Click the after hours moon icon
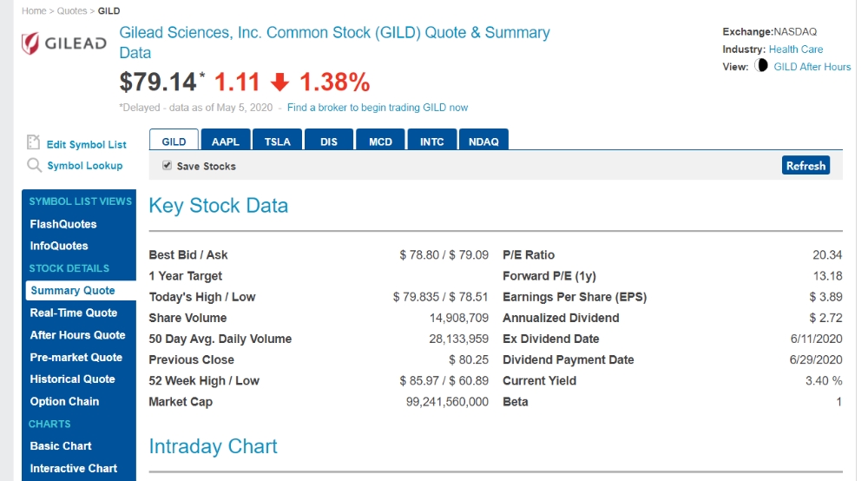The height and width of the screenshot is (481, 868). tap(761, 66)
